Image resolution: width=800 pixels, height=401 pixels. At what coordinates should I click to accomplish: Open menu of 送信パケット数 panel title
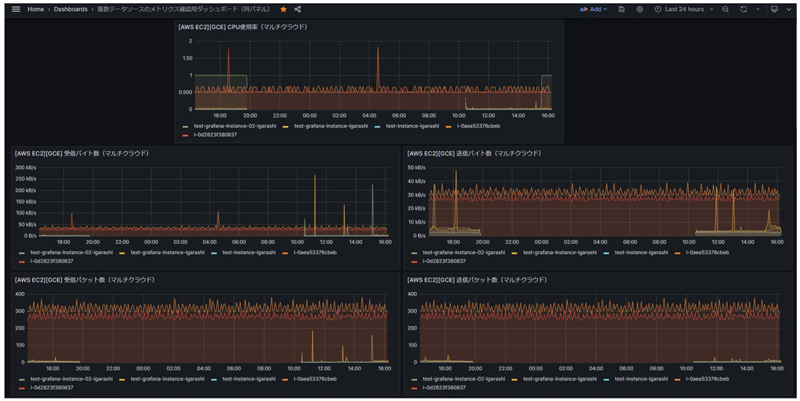(477, 280)
